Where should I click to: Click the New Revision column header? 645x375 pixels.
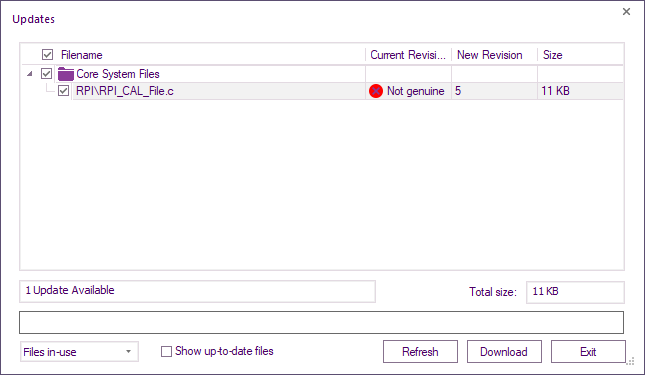pyautogui.click(x=490, y=55)
